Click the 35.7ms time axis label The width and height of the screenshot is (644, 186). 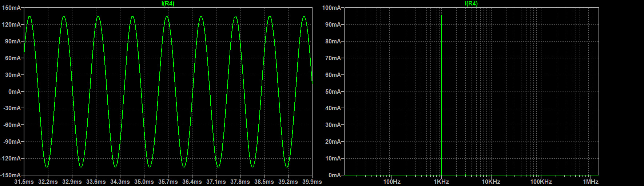coord(168,182)
